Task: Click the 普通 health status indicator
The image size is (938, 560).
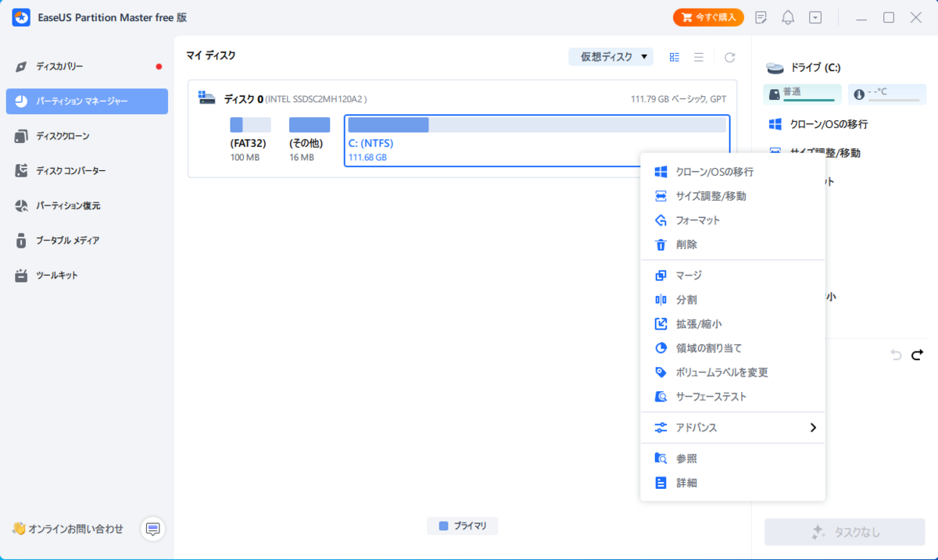Action: (x=802, y=94)
